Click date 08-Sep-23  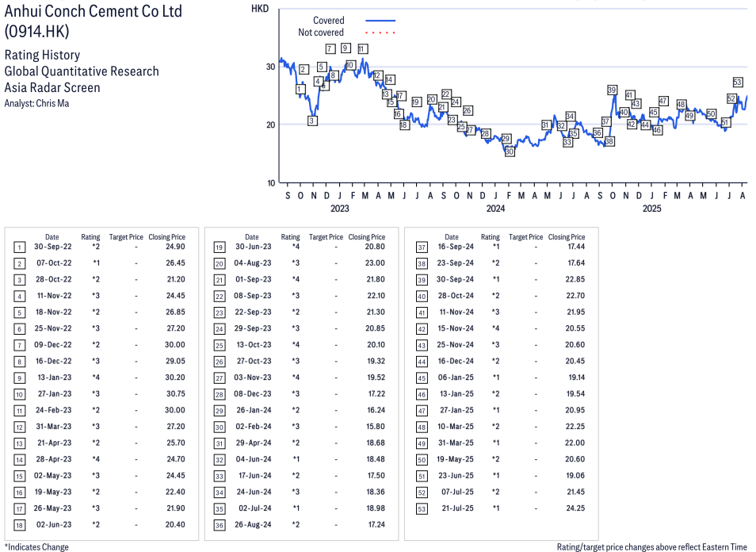click(253, 296)
